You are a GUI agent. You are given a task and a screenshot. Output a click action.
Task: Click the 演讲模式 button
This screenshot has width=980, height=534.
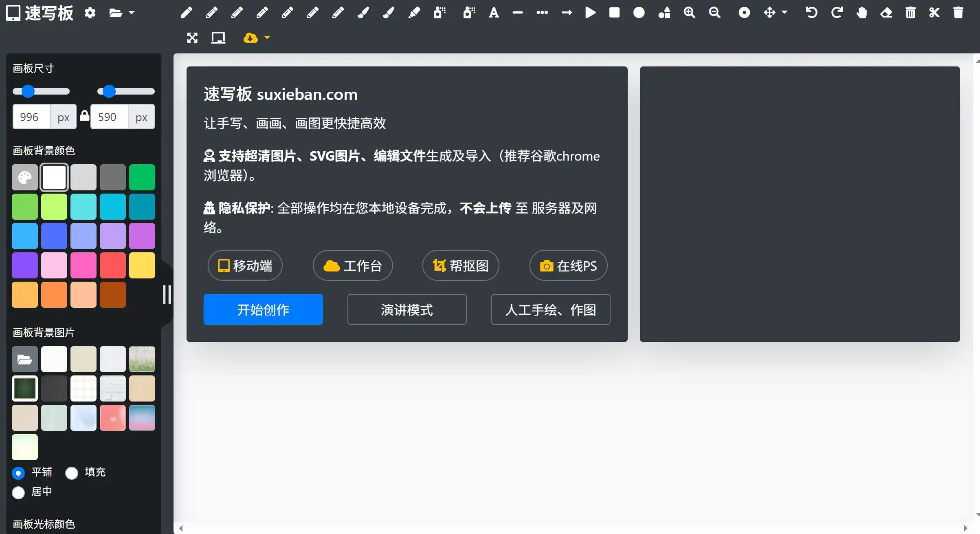pos(407,309)
